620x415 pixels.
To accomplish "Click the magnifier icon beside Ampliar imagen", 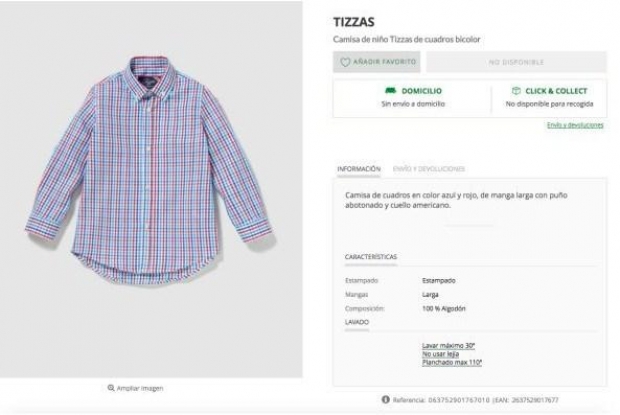I will point(110,388).
